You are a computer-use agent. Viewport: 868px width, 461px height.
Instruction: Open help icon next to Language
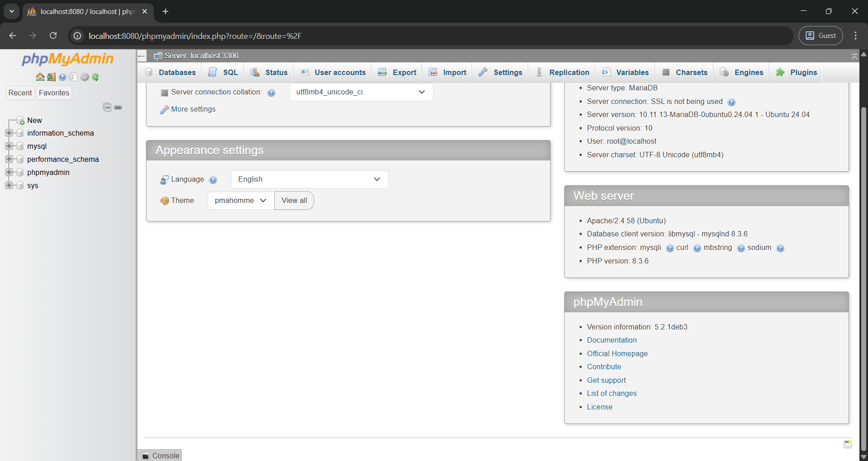point(213,180)
